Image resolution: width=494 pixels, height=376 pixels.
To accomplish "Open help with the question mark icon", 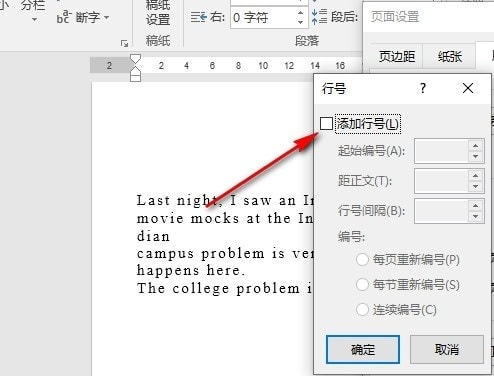I will [x=423, y=88].
